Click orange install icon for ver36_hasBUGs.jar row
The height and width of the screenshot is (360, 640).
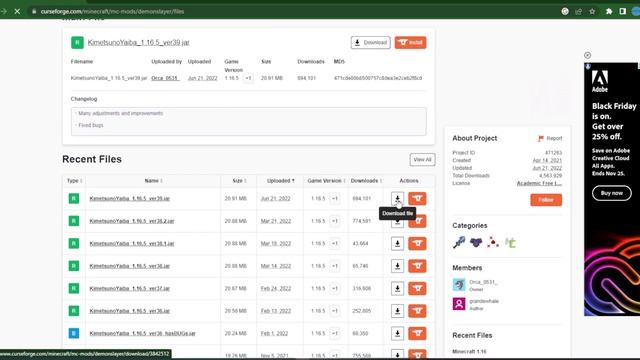click(417, 333)
